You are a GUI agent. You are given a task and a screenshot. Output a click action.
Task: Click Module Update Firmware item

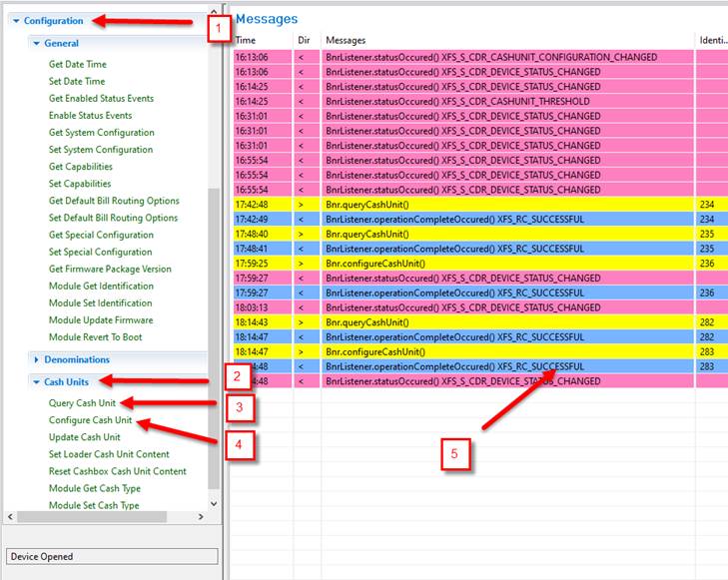coord(101,320)
